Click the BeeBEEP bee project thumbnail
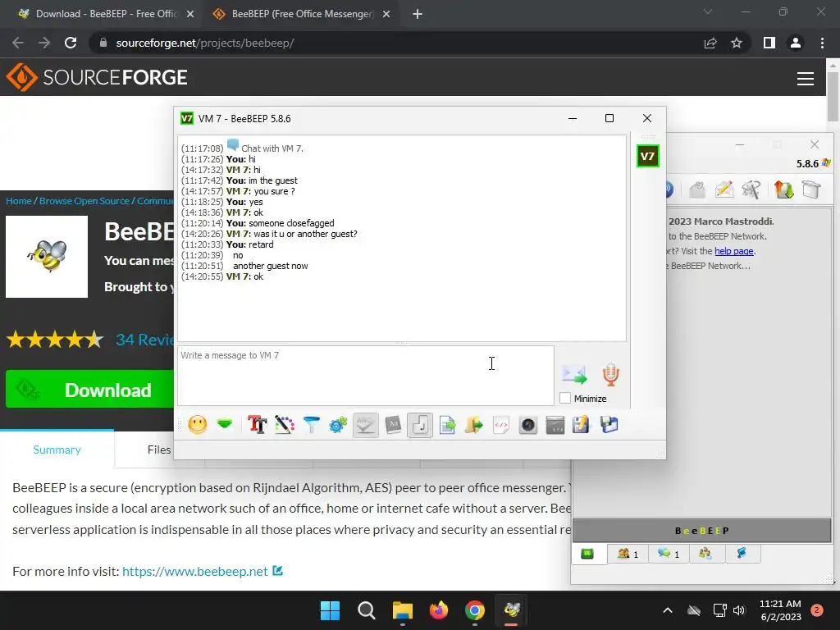Viewport: 840px width, 630px height. pos(47,257)
